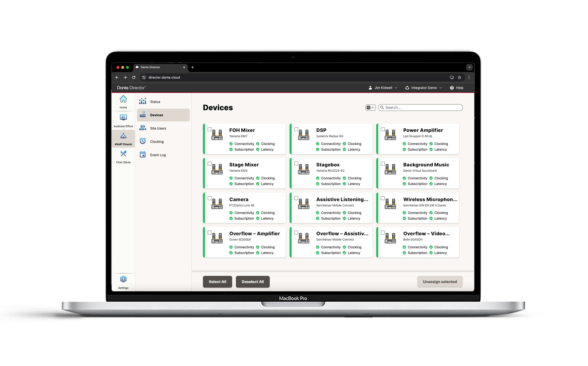Screen dimensions: 588x366
Task: Click the Crown 8|300DA text
Action: (x=240, y=240)
